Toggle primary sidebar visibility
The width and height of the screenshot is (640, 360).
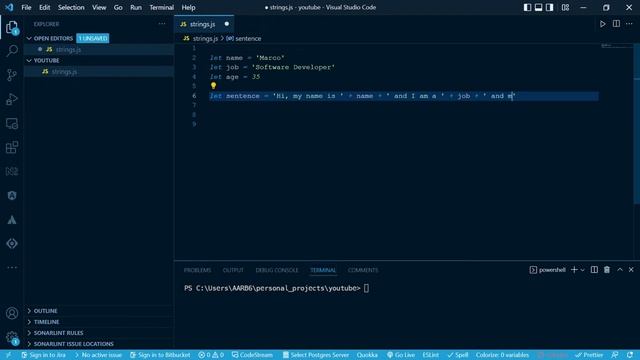(527, 7)
